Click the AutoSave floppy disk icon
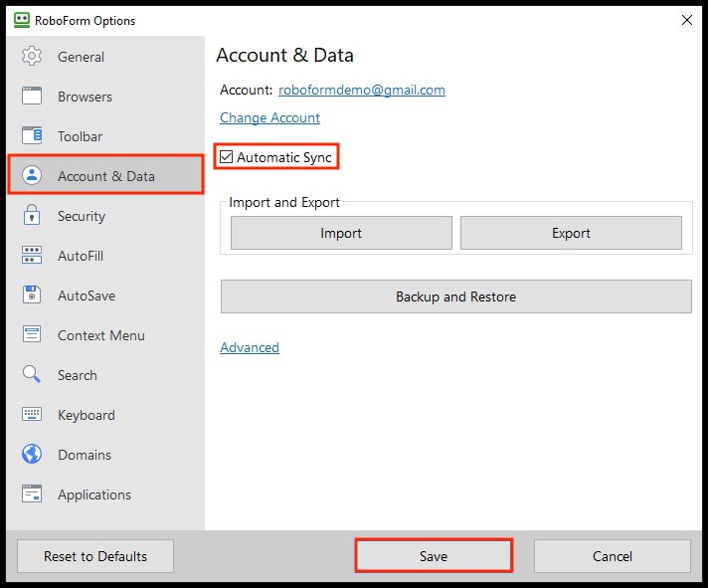Image resolution: width=708 pixels, height=588 pixels. tap(32, 294)
